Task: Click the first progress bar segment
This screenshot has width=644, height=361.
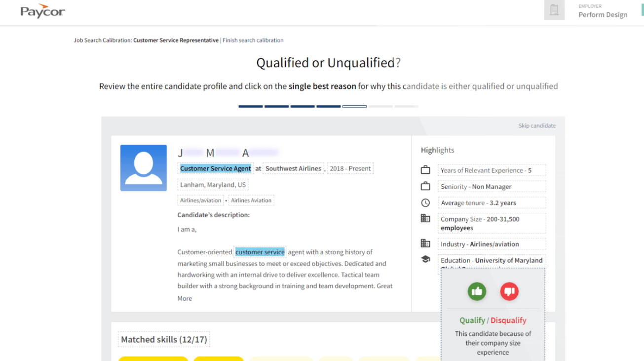Action: [251, 106]
